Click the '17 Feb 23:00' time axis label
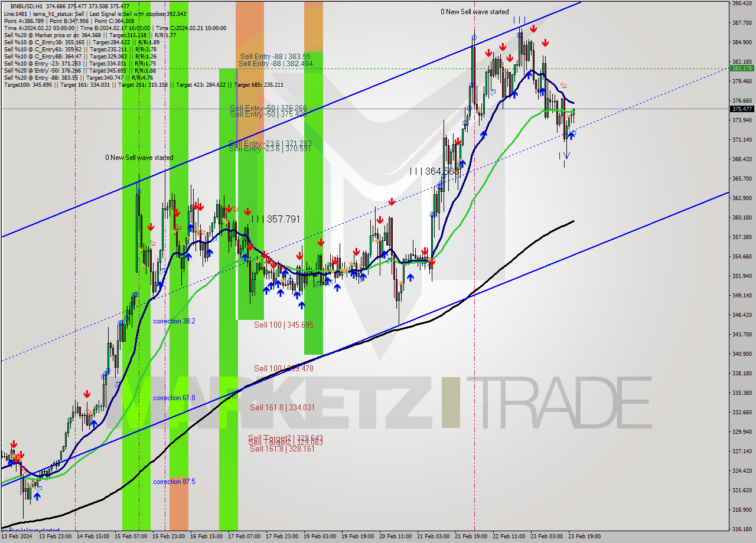 (x=283, y=537)
